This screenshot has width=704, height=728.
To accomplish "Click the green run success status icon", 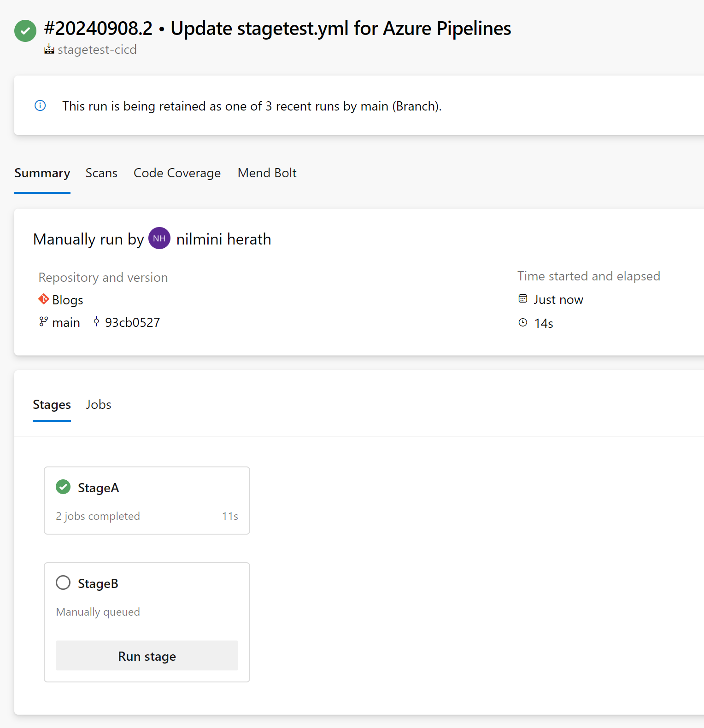I will [25, 31].
